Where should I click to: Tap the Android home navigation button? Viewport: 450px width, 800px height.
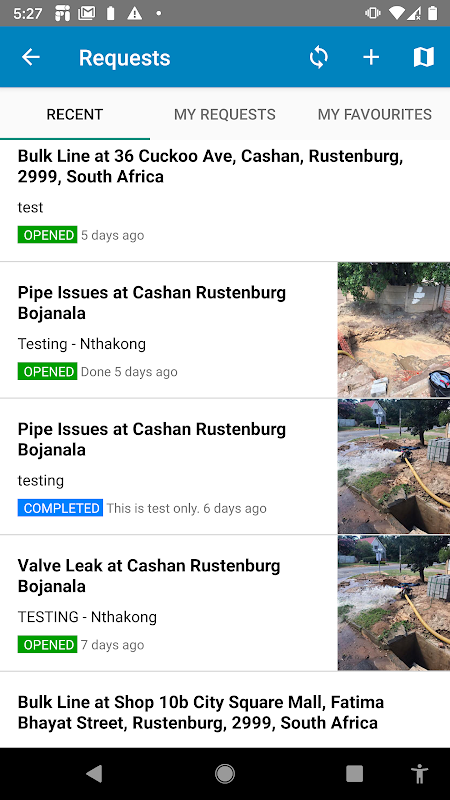click(225, 773)
